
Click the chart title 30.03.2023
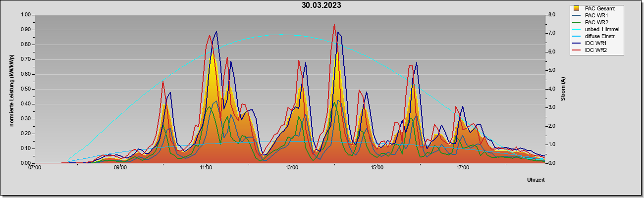(x=321, y=5)
